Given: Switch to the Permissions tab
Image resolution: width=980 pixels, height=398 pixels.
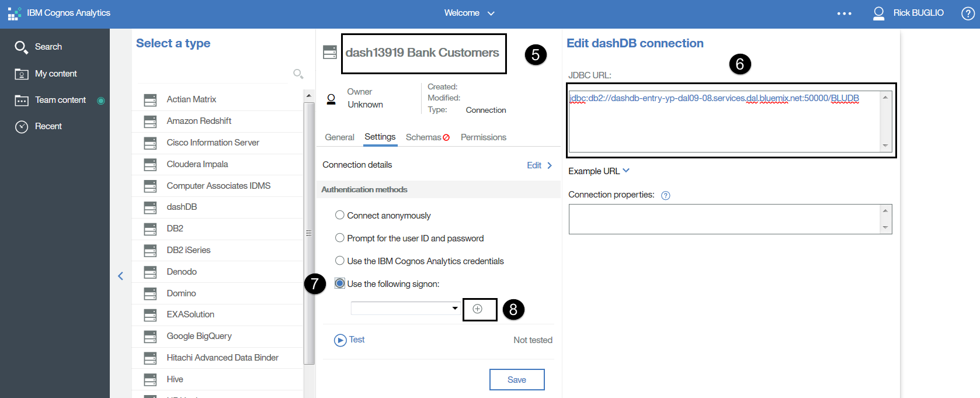Looking at the screenshot, I should point(484,137).
